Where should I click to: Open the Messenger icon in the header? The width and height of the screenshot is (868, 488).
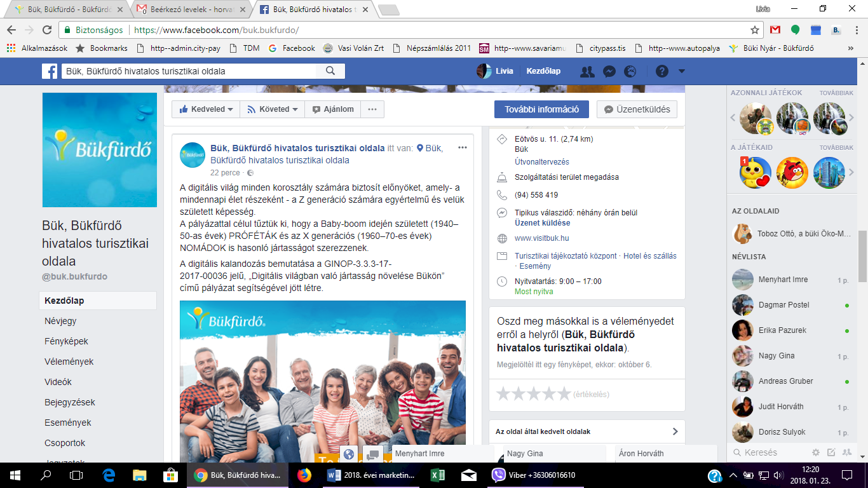click(x=609, y=71)
